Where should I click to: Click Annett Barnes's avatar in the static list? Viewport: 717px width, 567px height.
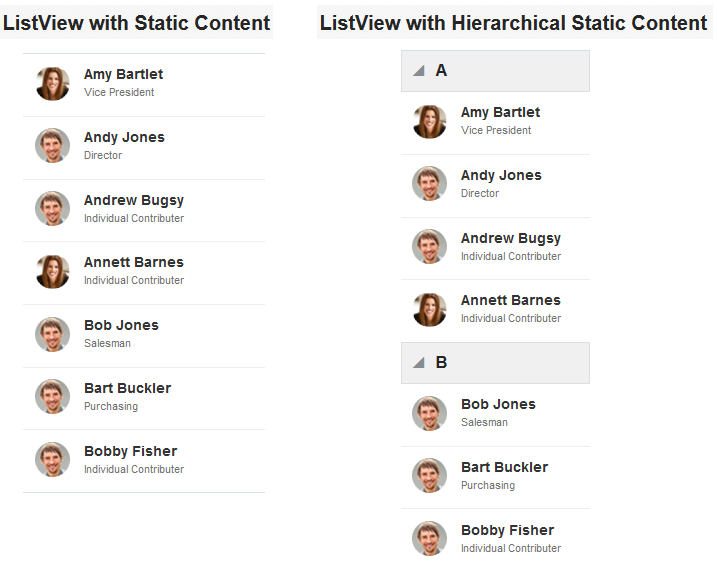tap(53, 272)
